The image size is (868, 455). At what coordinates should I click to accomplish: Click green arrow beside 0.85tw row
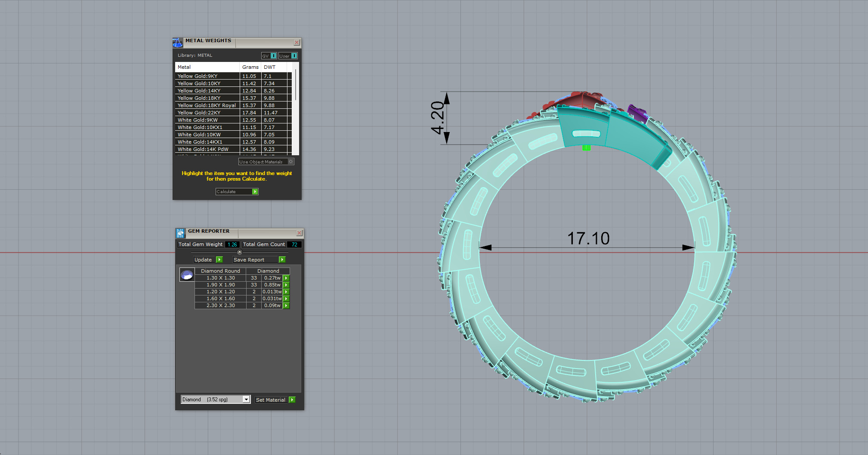(286, 285)
